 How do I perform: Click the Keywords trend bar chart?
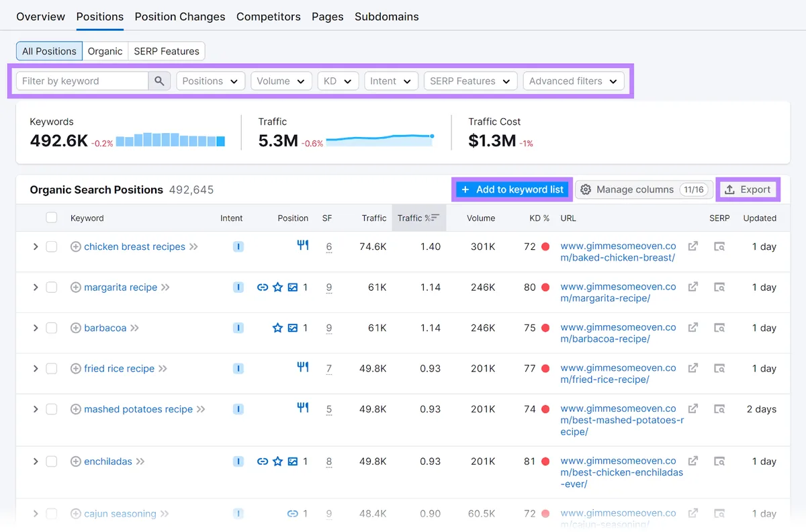(x=171, y=140)
